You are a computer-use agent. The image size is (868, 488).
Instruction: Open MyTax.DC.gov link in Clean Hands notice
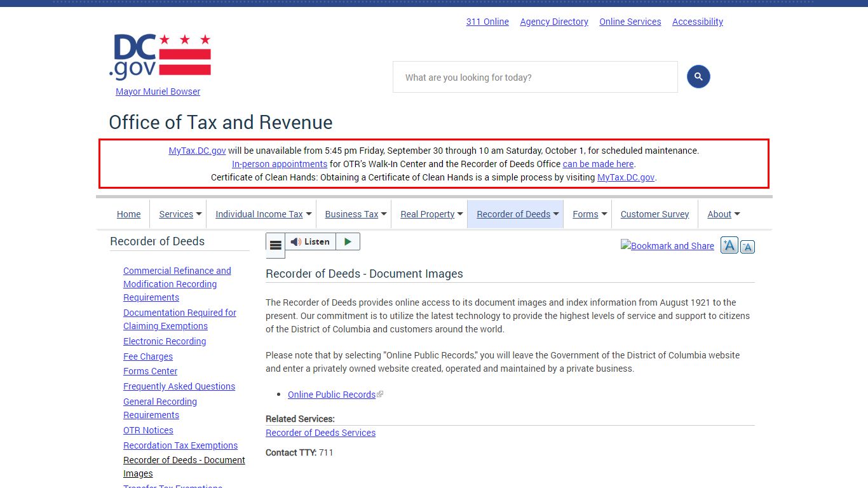coord(626,177)
